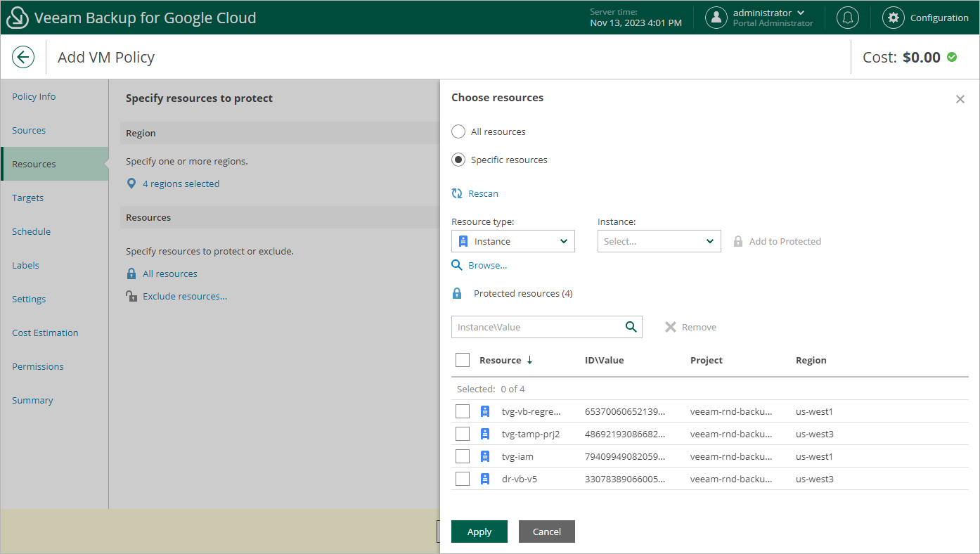This screenshot has width=980, height=554.
Task: Go to the Targets step
Action: coord(28,198)
